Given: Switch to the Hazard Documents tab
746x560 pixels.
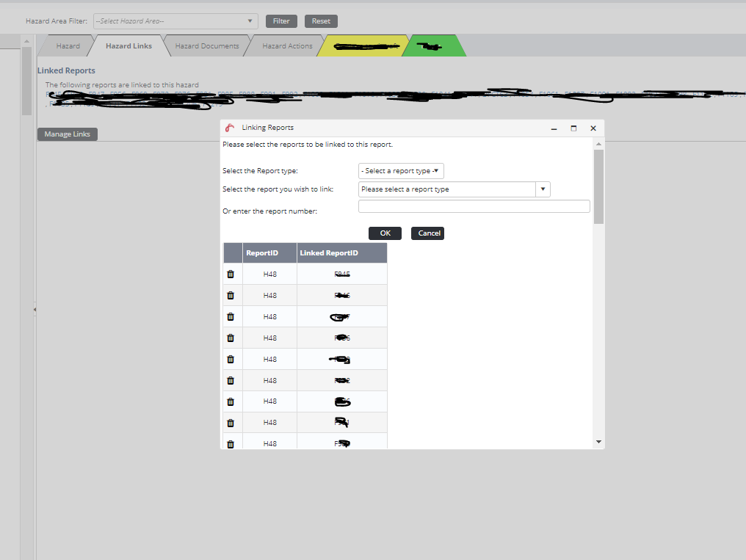Looking at the screenshot, I should tap(207, 46).
